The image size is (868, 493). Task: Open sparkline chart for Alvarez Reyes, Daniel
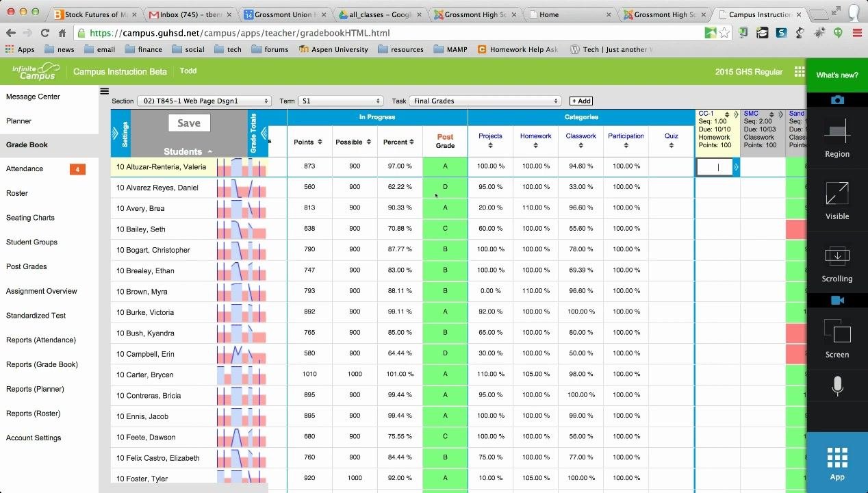[241, 188]
